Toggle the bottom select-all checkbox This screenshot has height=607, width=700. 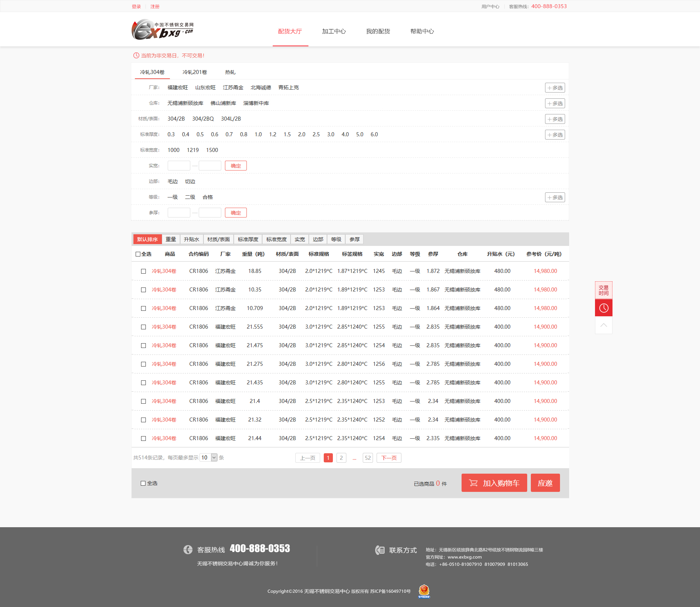coord(143,483)
